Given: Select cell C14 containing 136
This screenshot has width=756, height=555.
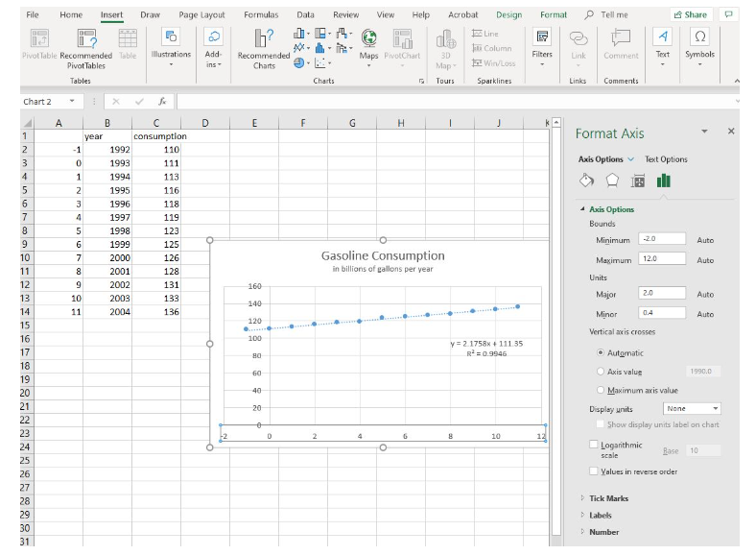Looking at the screenshot, I should tap(156, 312).
